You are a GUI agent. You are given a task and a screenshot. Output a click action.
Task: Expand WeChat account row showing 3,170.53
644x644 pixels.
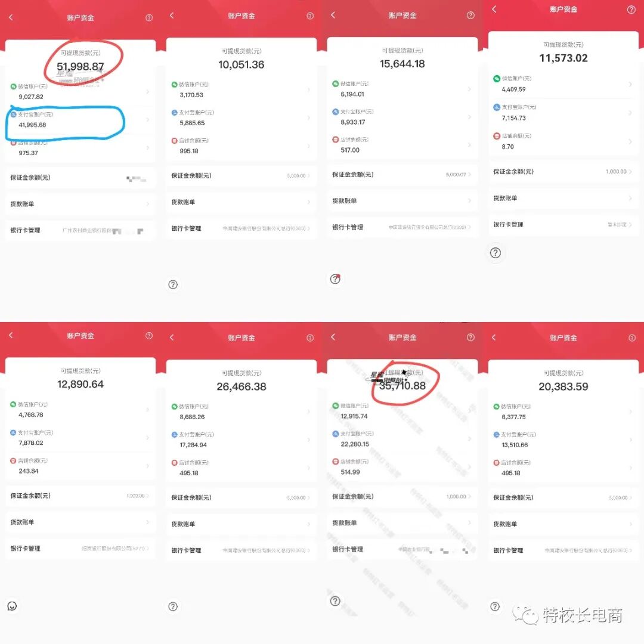pyautogui.click(x=241, y=89)
